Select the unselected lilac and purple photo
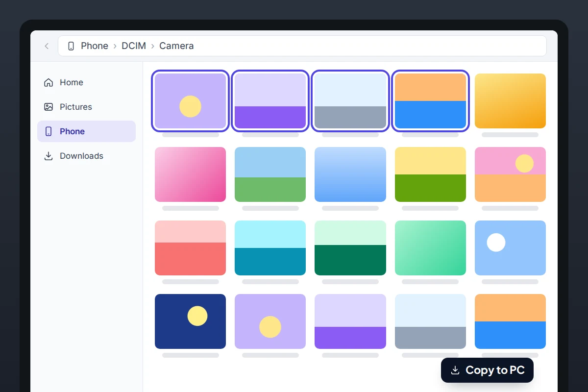The height and width of the screenshot is (392, 588). (x=350, y=321)
